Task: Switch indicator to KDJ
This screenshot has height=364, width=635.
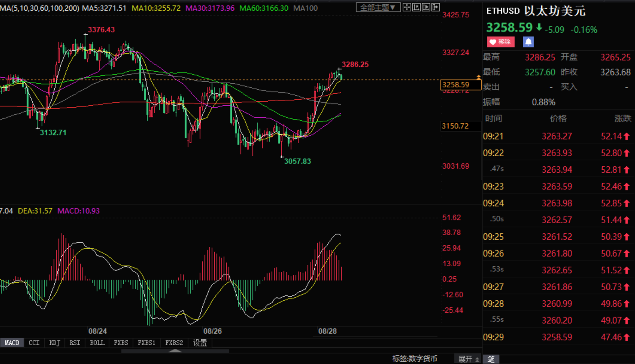Action: [x=54, y=343]
